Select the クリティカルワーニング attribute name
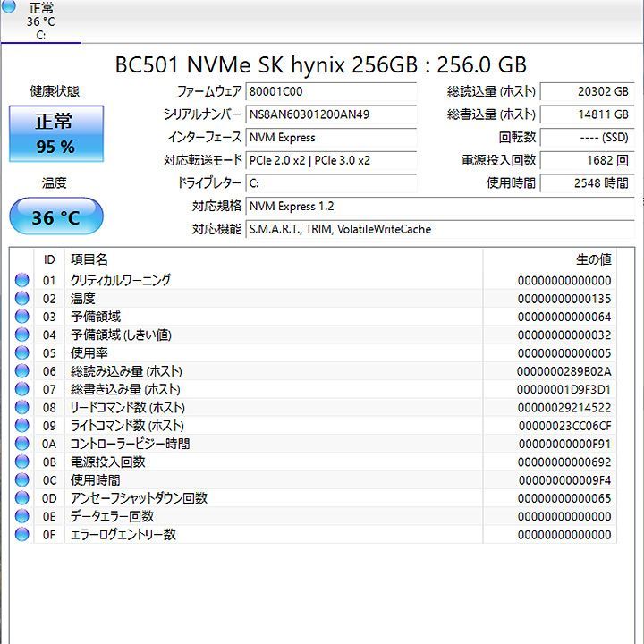 (121, 280)
